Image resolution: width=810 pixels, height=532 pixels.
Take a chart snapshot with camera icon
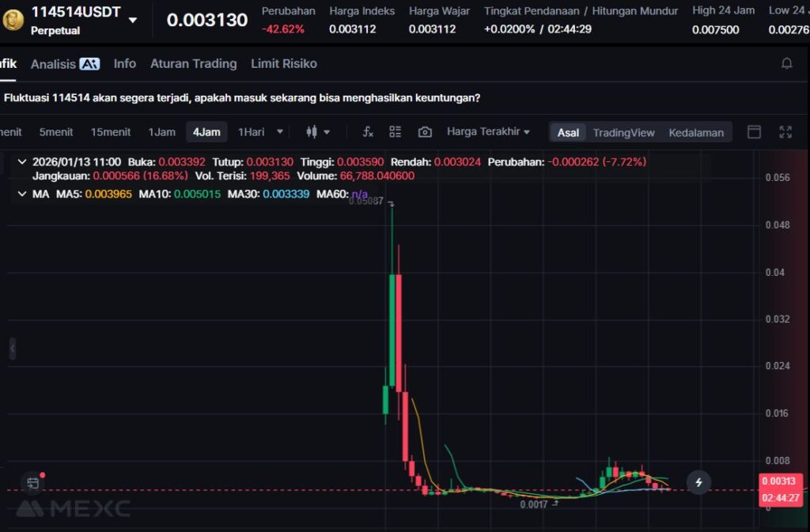[x=425, y=132]
